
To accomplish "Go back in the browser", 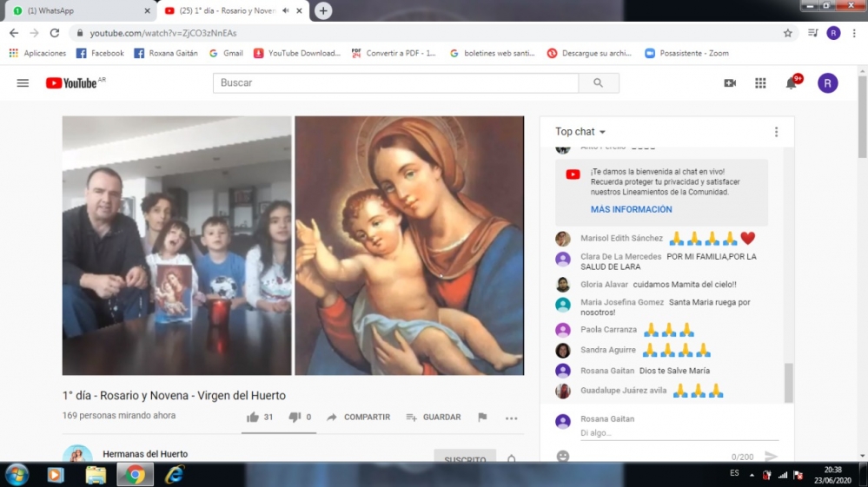I will tap(14, 33).
